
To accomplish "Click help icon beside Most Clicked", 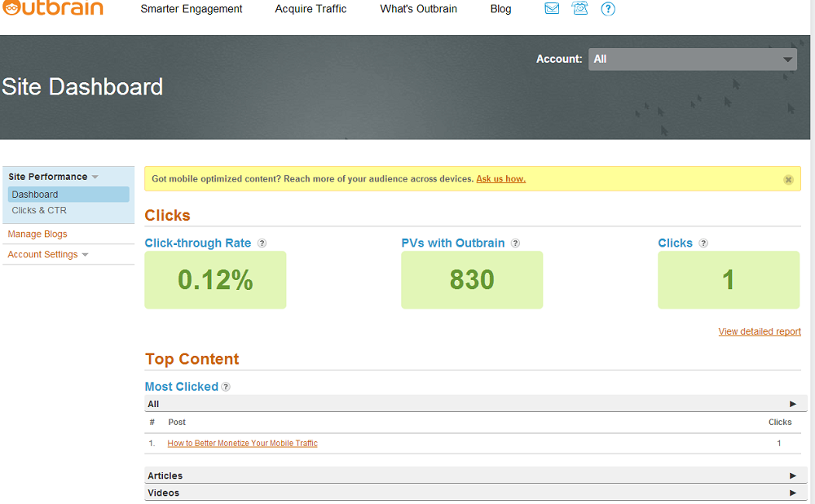I will point(226,387).
